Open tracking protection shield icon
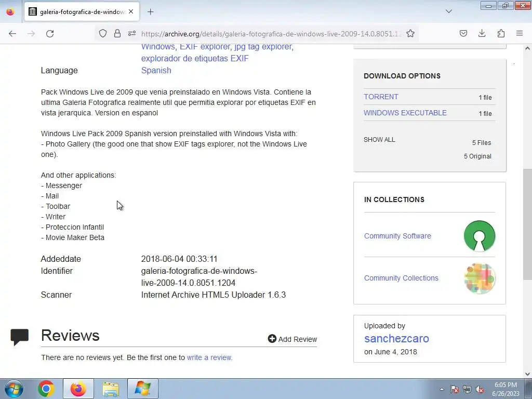 coord(103,33)
